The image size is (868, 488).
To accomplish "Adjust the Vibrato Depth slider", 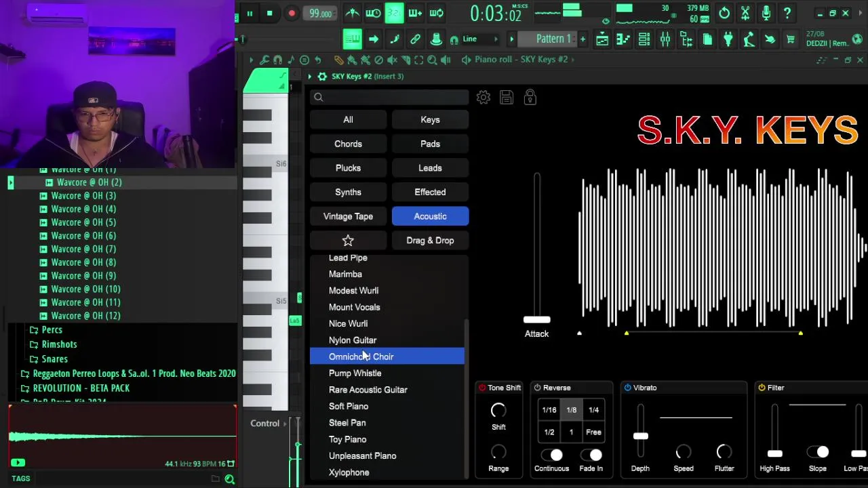I will [x=641, y=436].
